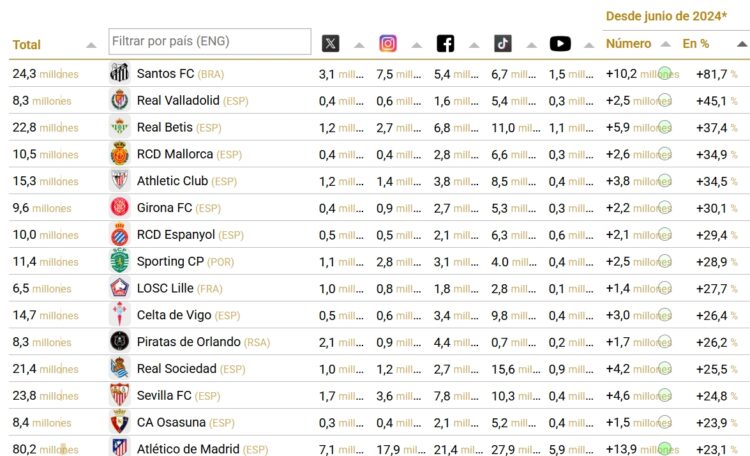Click the Facebook column icon
Viewport: 750px width, 456px height.
(445, 44)
